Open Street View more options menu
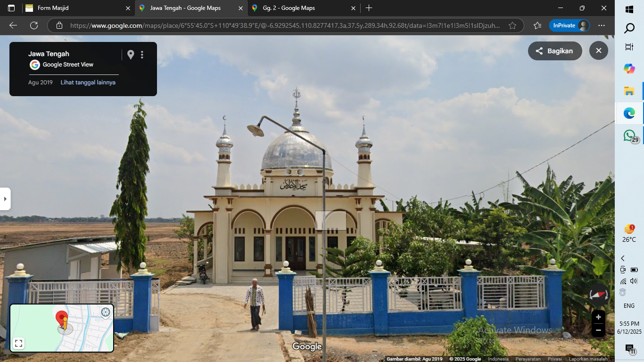Screen dimensions: 644x362 coord(142,55)
